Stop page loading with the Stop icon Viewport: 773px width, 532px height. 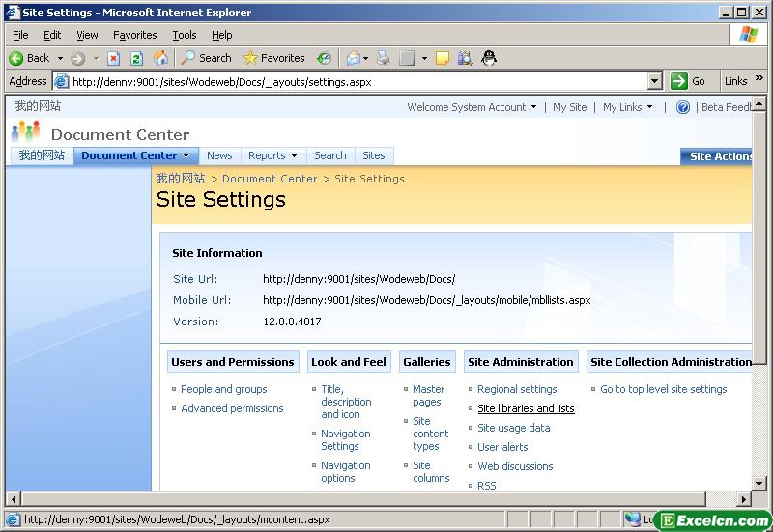(114, 59)
